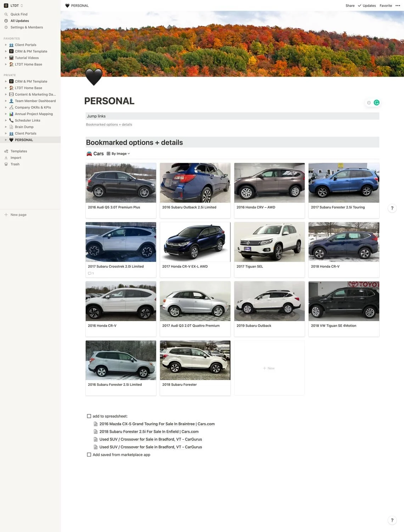Click '2017 Honda CR-V EX-L AWD' title
This screenshot has width=404, height=532.
point(185,266)
